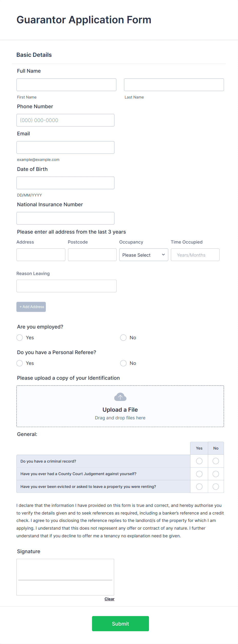Expand the Please Select occupancy menu
Screen dimensions: 238x644
(x=143, y=255)
